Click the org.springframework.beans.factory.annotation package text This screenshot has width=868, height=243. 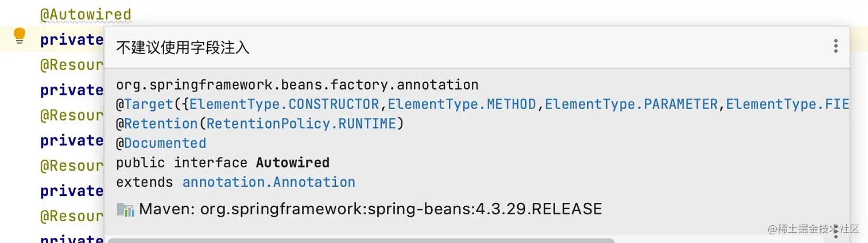297,85
